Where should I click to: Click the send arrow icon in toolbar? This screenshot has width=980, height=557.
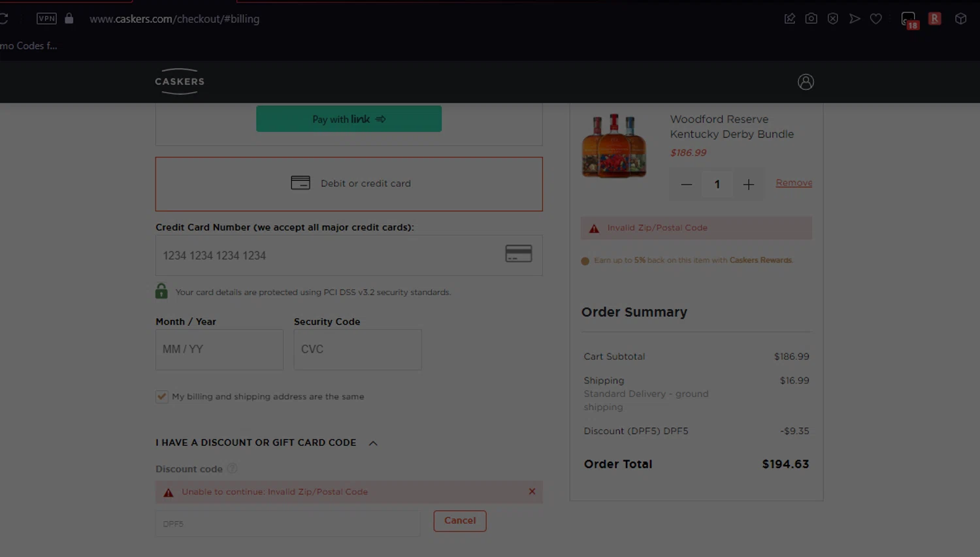pos(855,18)
